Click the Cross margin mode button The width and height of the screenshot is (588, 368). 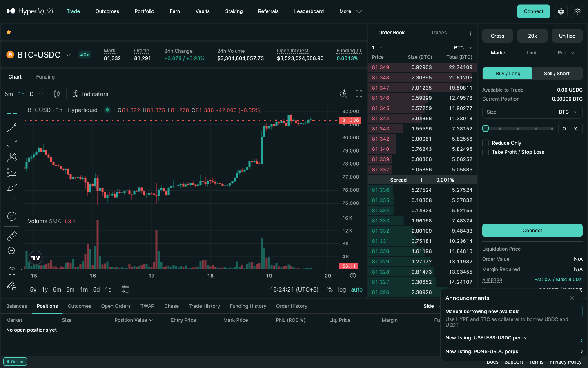coord(497,36)
